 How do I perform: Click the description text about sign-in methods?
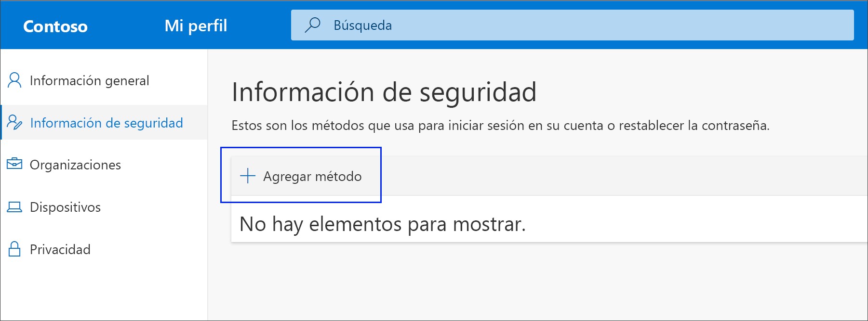pos(500,126)
